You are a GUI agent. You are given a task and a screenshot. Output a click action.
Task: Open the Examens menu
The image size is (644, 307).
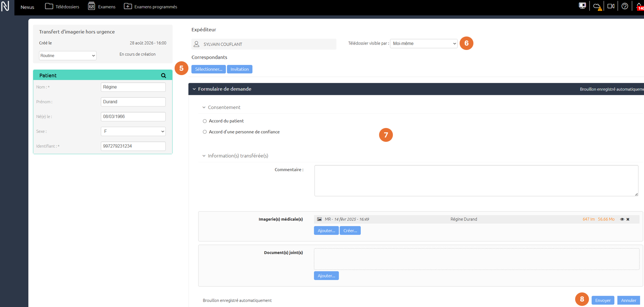point(102,7)
